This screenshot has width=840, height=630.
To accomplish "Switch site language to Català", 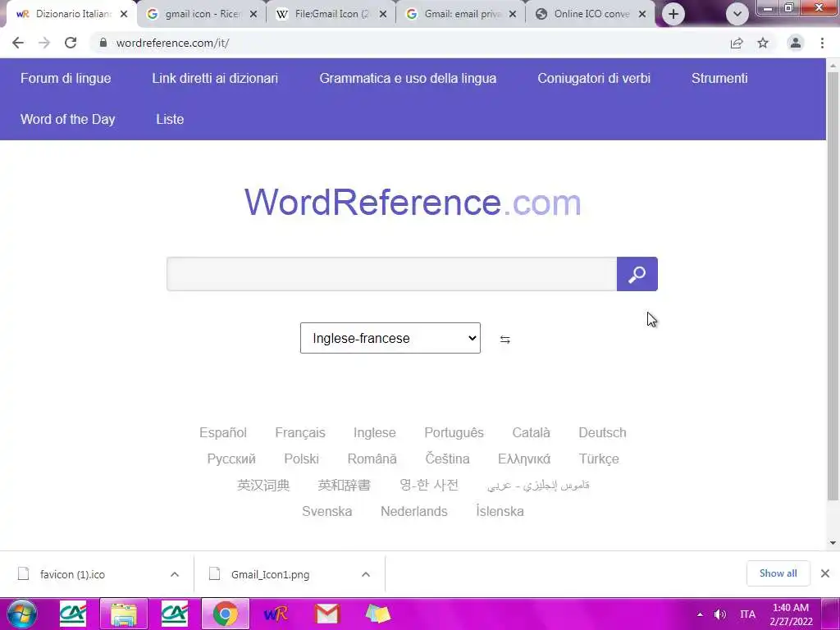I will [531, 433].
